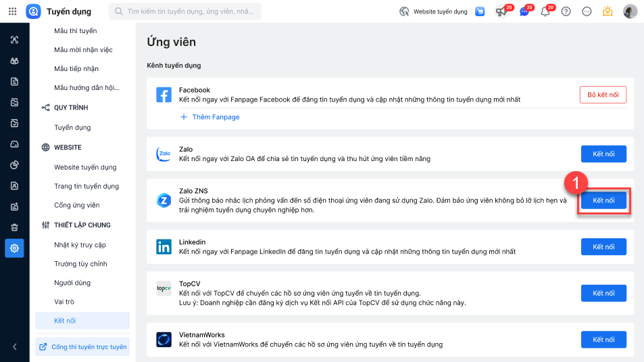
Task: Select the Kết nối menu item
Action: point(66,320)
